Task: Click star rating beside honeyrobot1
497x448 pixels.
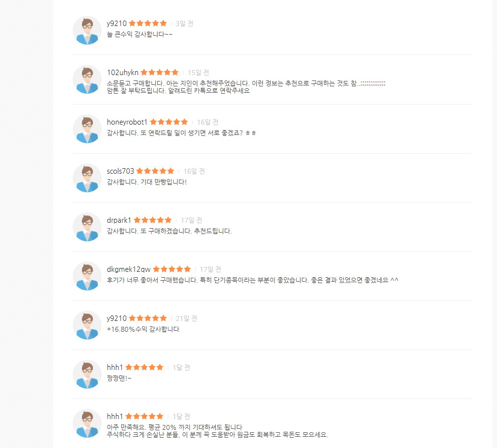Action: tap(169, 122)
